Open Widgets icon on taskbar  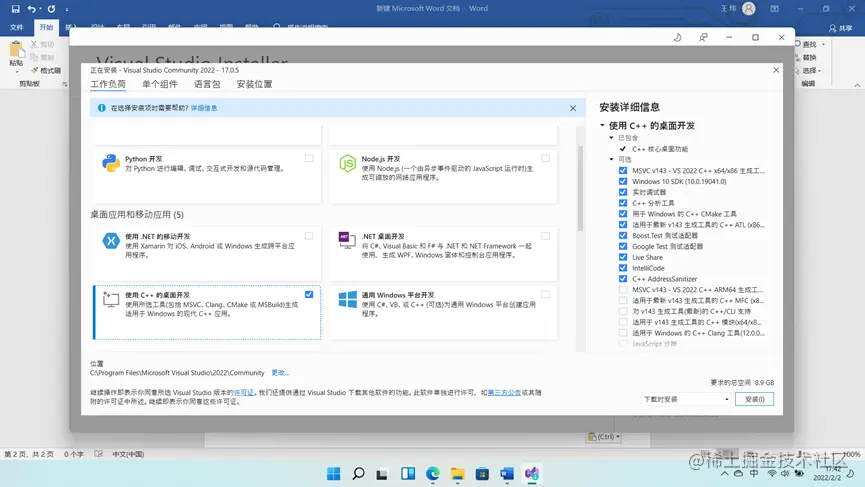[408, 474]
